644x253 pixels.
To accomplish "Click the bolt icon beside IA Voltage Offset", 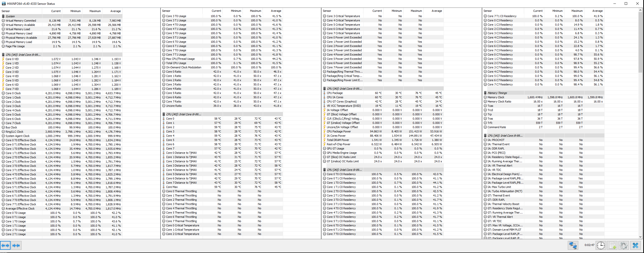I will 325,110.
